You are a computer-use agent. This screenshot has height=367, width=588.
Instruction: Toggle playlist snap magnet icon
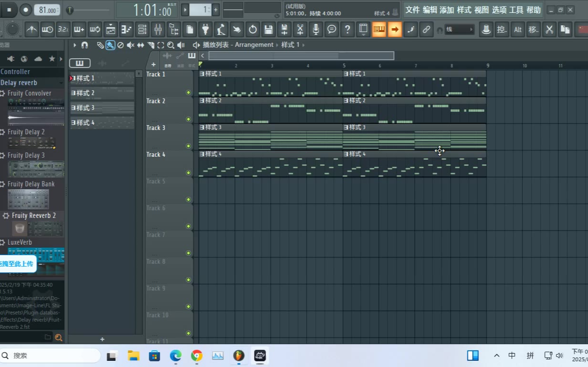pyautogui.click(x=85, y=45)
